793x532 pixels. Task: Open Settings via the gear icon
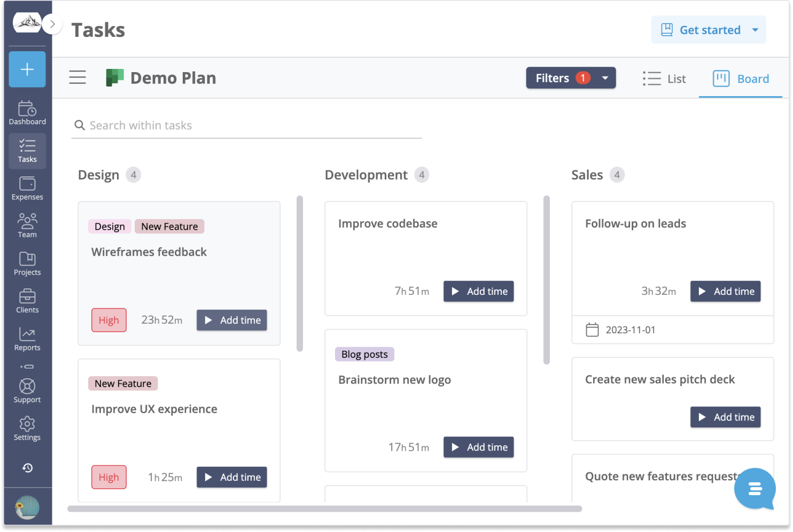point(27,424)
